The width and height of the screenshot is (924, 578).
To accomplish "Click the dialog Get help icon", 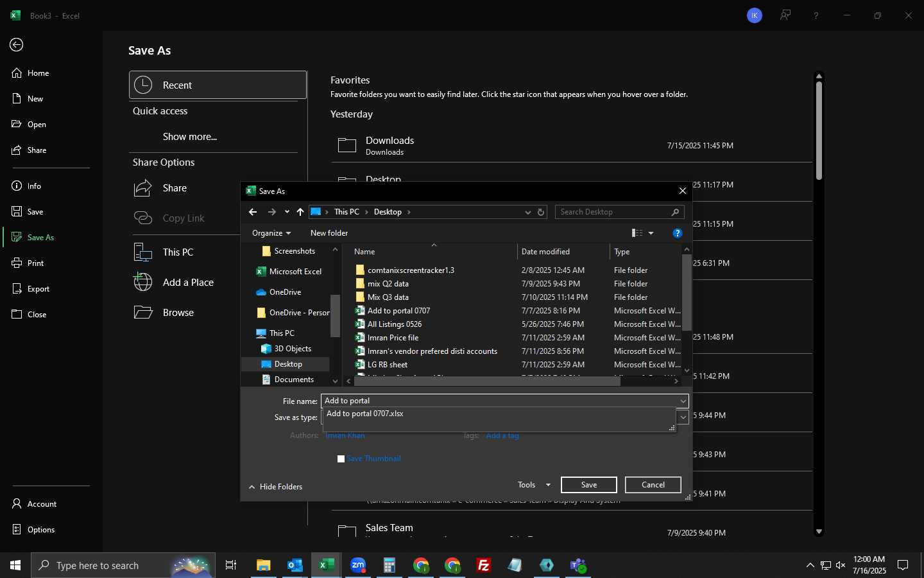I will pyautogui.click(x=677, y=233).
